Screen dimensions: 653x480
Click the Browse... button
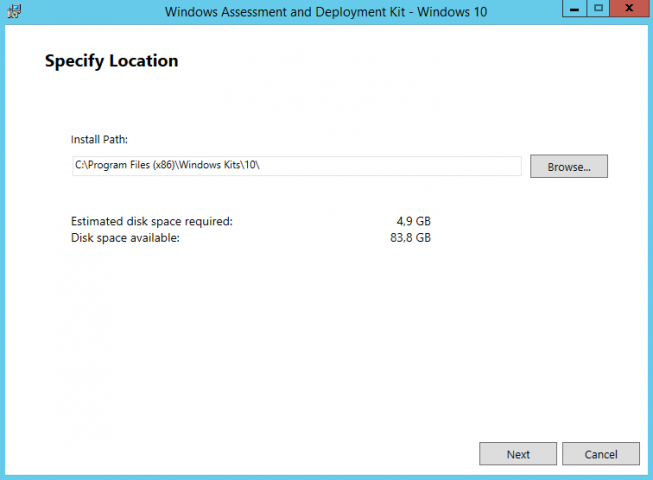pos(568,167)
